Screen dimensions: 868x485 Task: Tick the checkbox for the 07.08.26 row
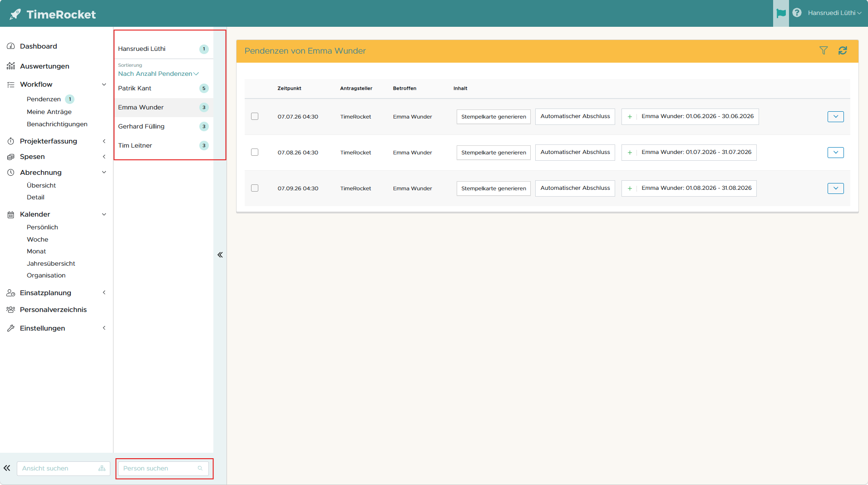click(x=255, y=153)
